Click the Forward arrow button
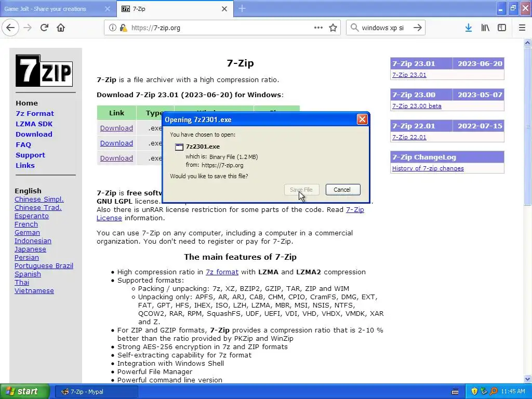 [x=28, y=28]
